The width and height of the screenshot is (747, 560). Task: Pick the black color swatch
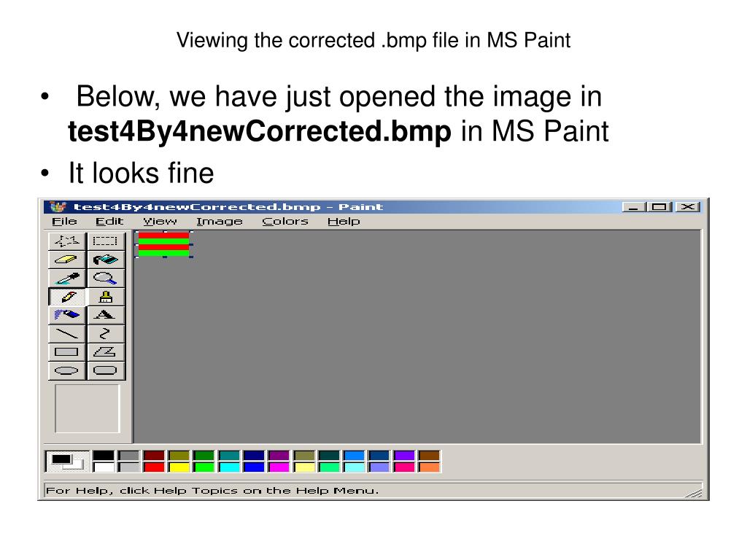(x=104, y=456)
